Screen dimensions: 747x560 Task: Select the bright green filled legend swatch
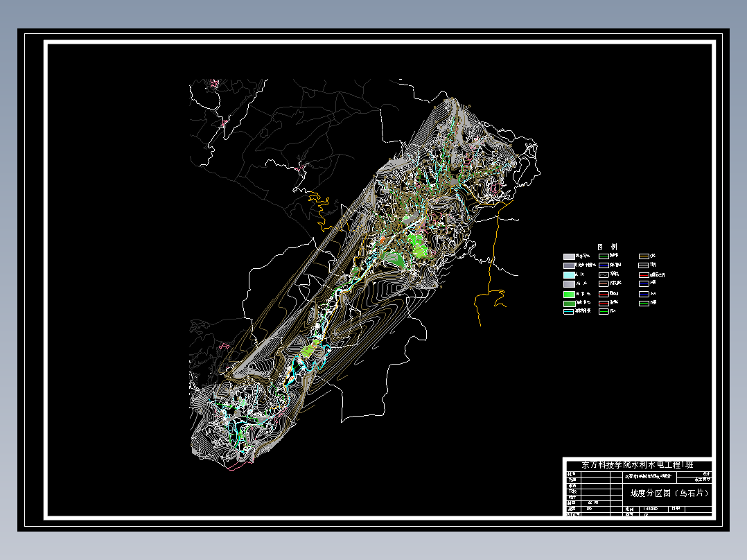pos(569,294)
